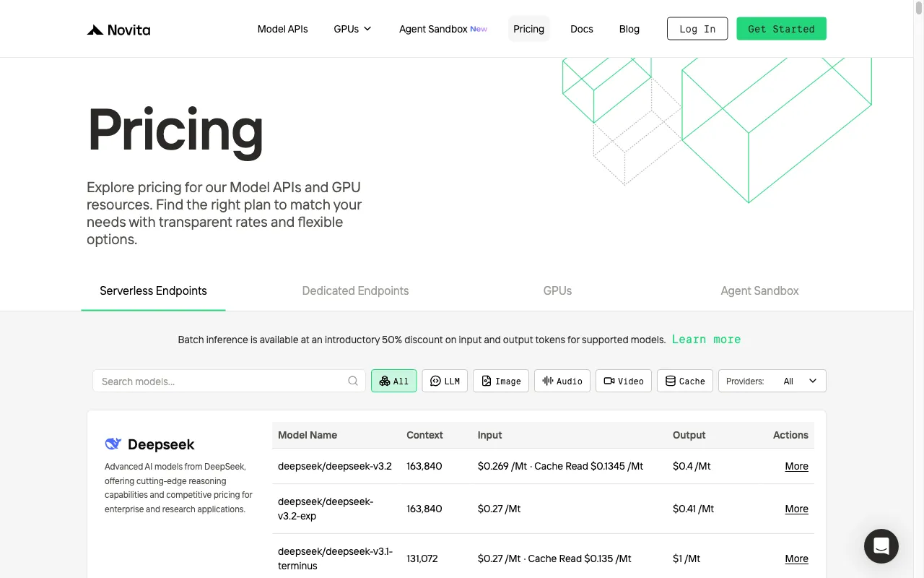Click the search magnifier icon
The height and width of the screenshot is (578, 924).
click(x=353, y=381)
